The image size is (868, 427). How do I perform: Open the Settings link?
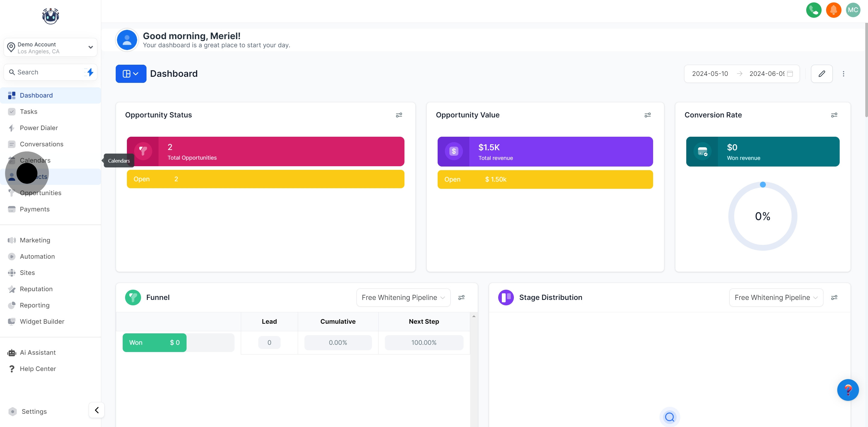(34, 412)
